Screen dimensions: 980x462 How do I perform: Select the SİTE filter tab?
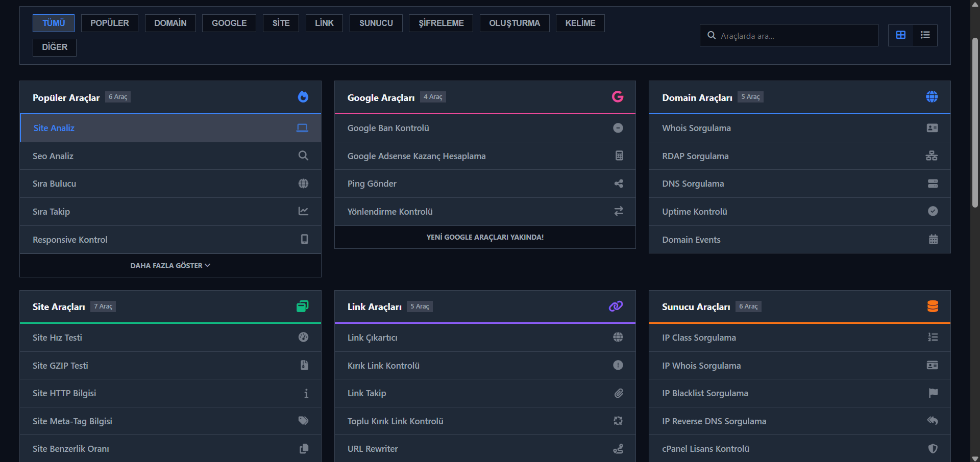[x=281, y=23]
